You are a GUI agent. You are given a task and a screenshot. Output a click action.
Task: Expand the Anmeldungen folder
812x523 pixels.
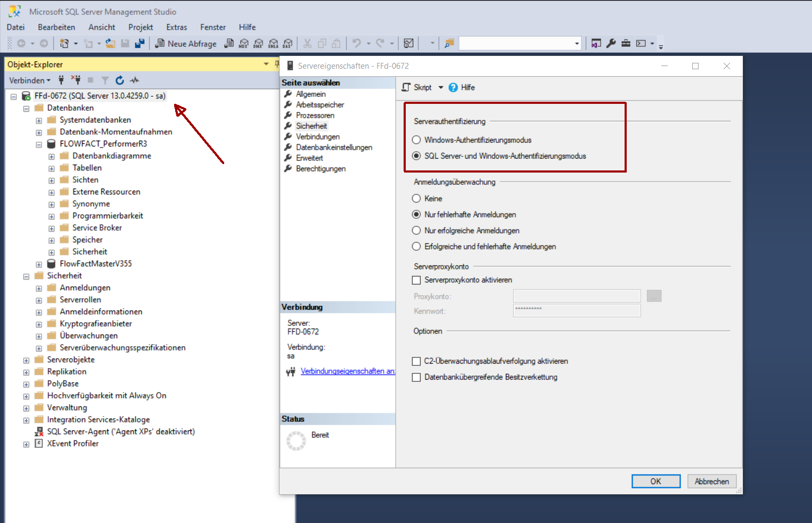(39, 289)
